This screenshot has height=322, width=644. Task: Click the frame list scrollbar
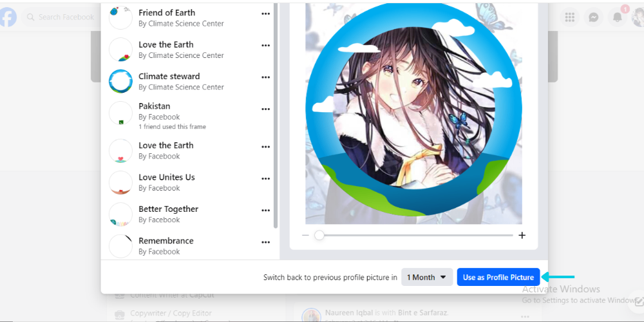[x=276, y=115]
